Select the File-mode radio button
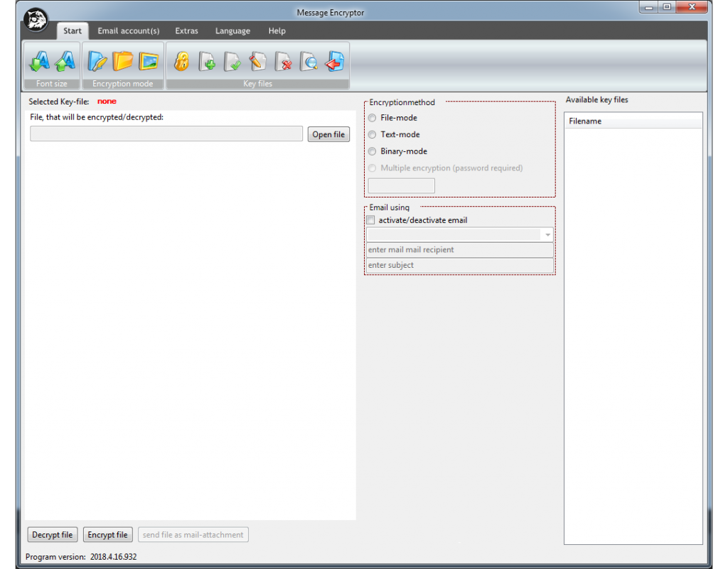The width and height of the screenshot is (728, 569). (x=372, y=118)
